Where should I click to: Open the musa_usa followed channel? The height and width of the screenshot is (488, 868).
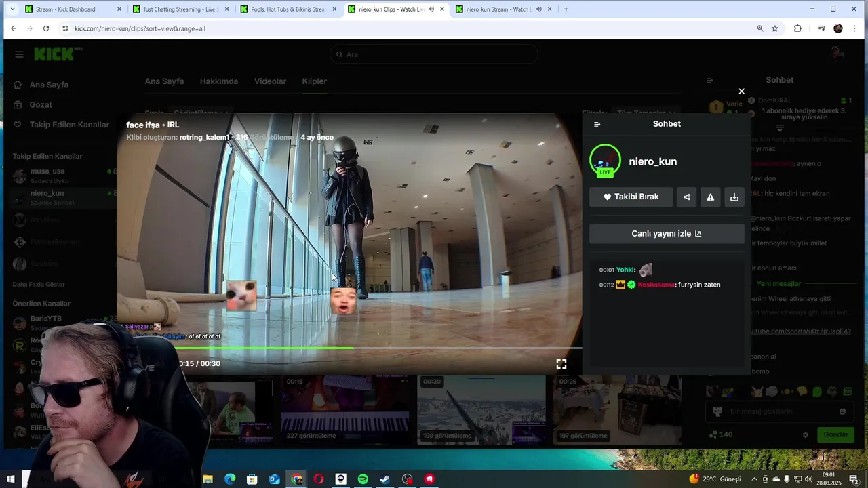pyautogui.click(x=58, y=176)
